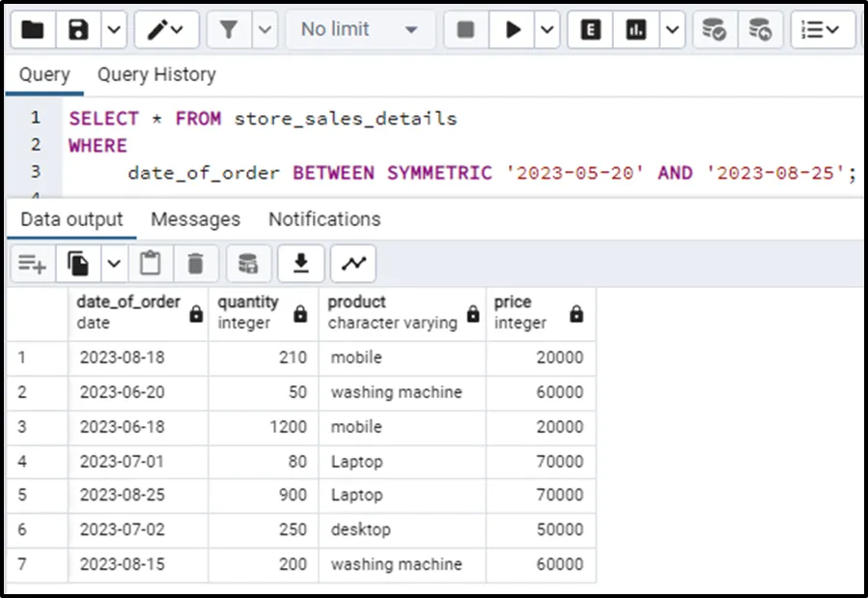Click the Open File folder icon
The image size is (868, 598).
pos(32,30)
